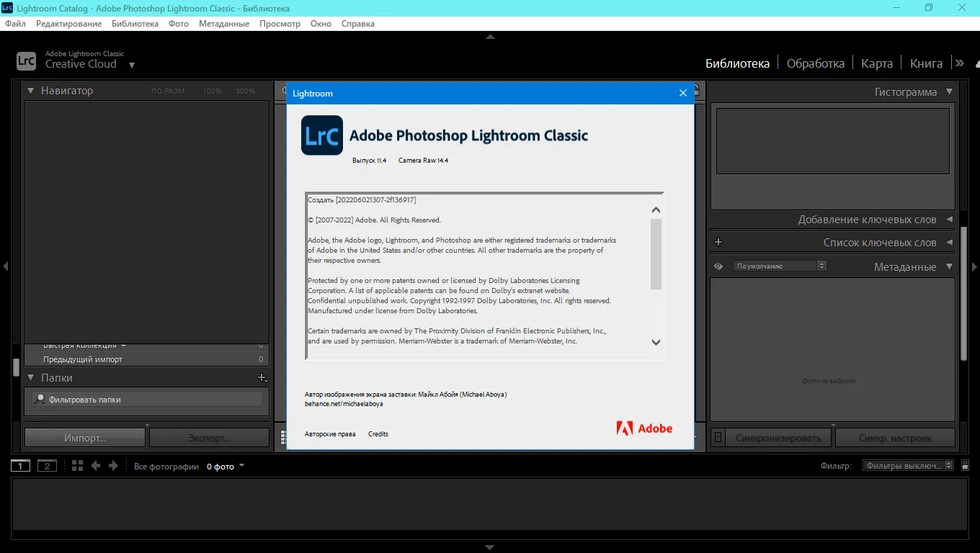This screenshot has height=553, width=980.
Task: Show more modules with double-arrow icon
Action: [960, 63]
